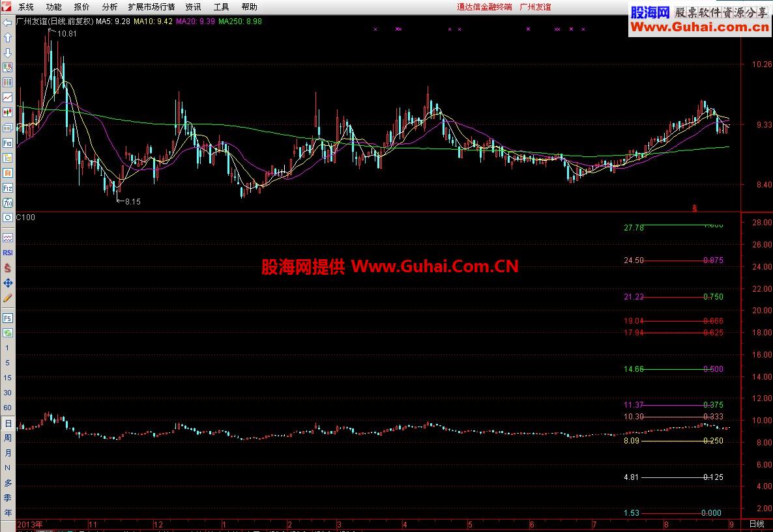The image size is (773, 532).
Task: Click the 24.50 level at 0.875 line
Action: coord(634,260)
